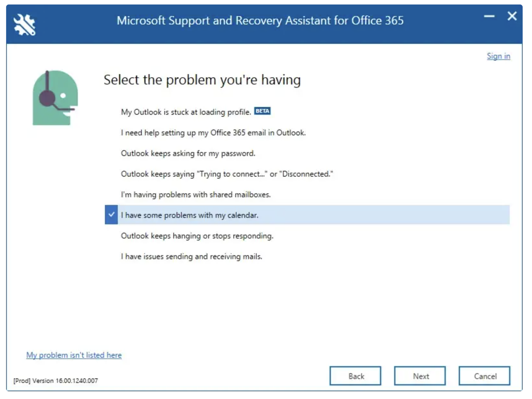Screen dimensions: 532x399
Task: Open 'My problem isn't listed here' link
Action: point(74,355)
